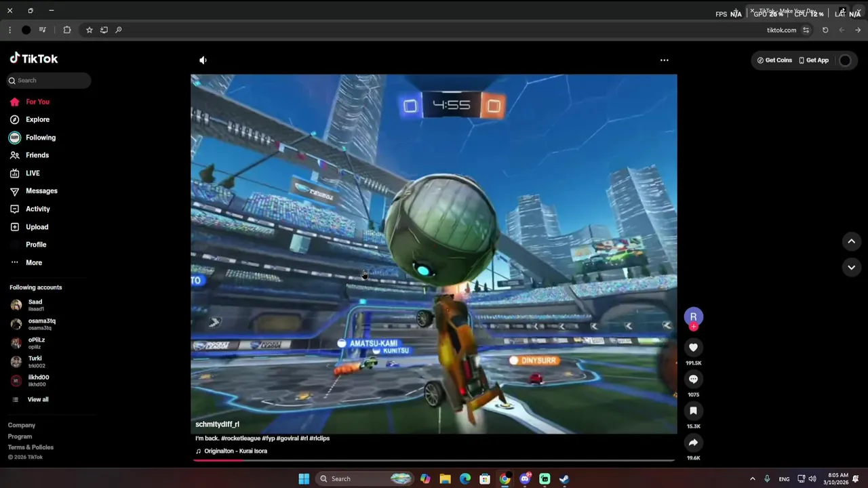Open site settings icon next to tiktok.com
868x488 pixels.
[x=806, y=30]
